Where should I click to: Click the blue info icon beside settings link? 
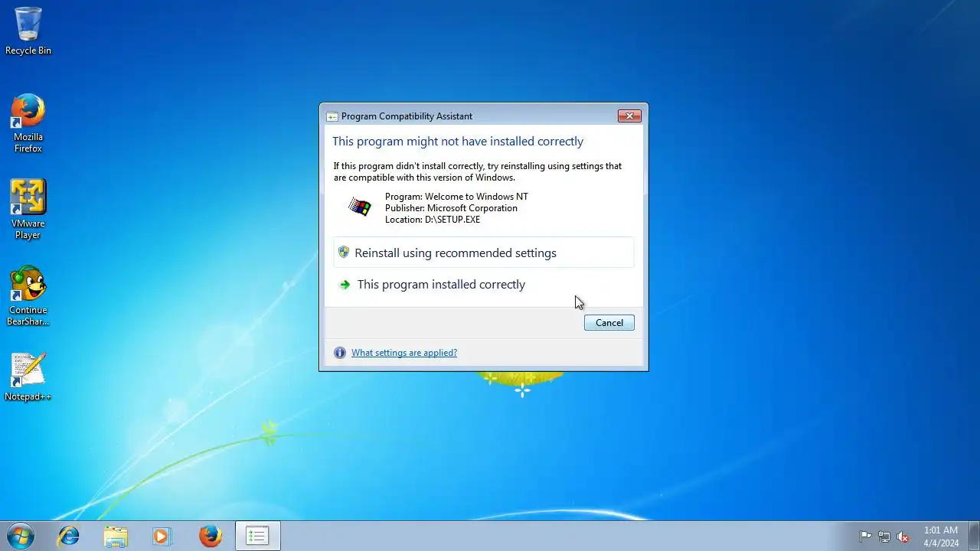pyautogui.click(x=340, y=353)
